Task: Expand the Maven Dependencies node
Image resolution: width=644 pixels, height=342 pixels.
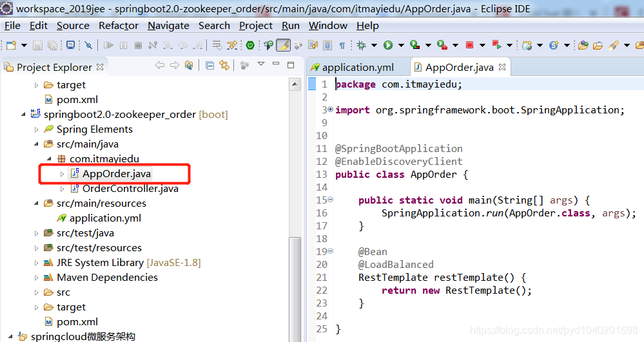Action: tap(36, 278)
